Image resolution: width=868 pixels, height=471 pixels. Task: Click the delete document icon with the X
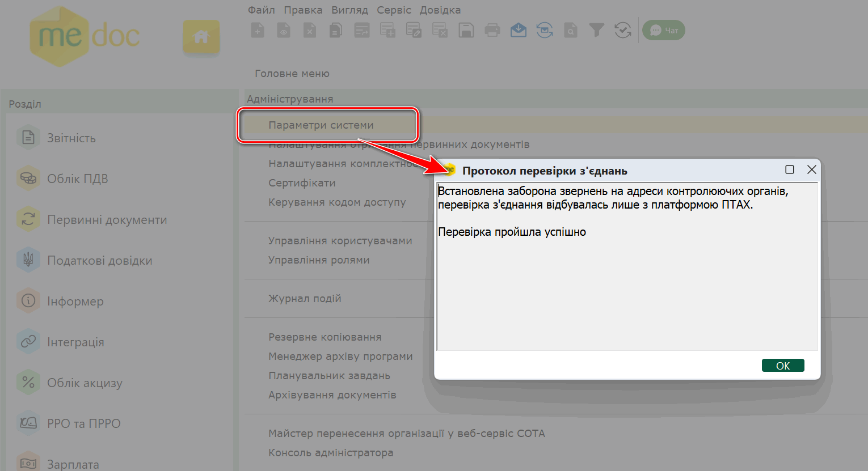click(310, 30)
